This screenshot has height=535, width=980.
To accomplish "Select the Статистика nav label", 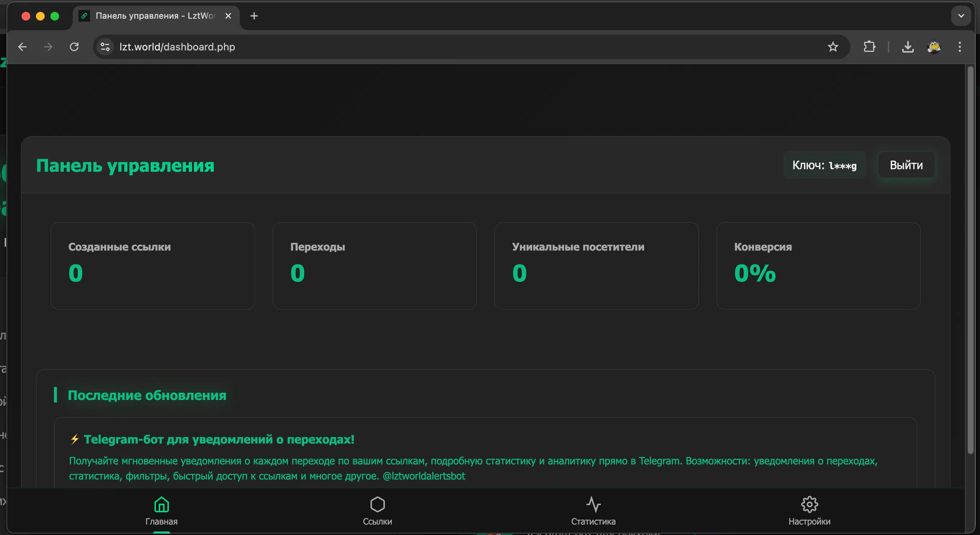I will click(x=593, y=522).
